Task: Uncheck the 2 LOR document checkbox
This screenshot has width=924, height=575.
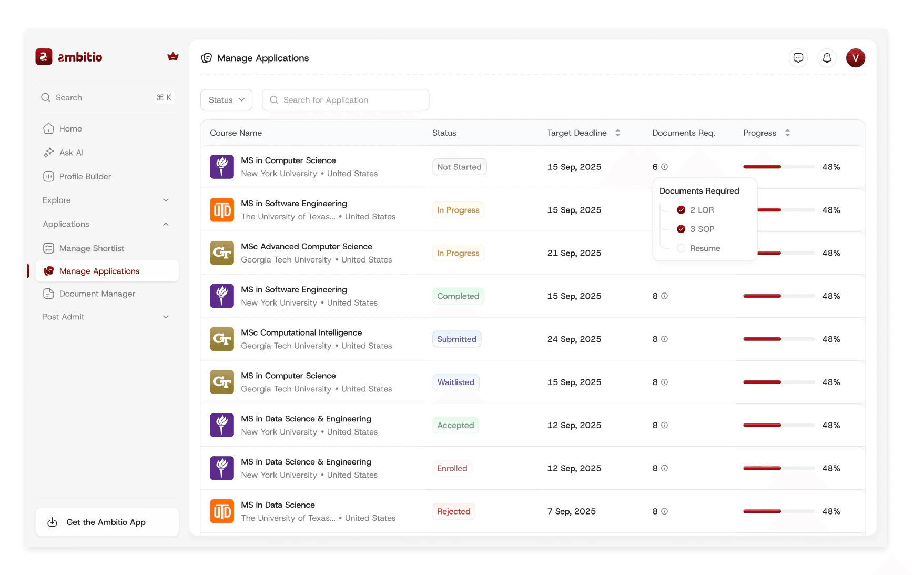Action: pyautogui.click(x=681, y=210)
